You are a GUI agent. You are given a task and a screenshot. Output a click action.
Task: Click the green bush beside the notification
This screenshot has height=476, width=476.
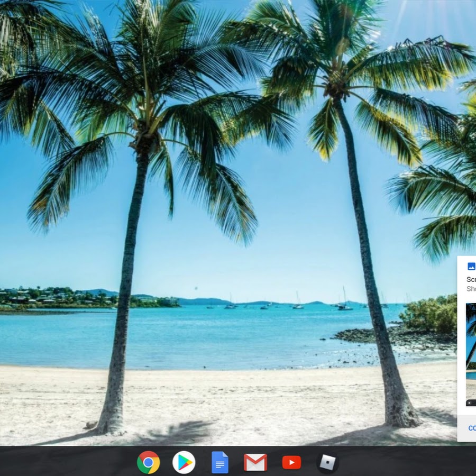coord(431,316)
